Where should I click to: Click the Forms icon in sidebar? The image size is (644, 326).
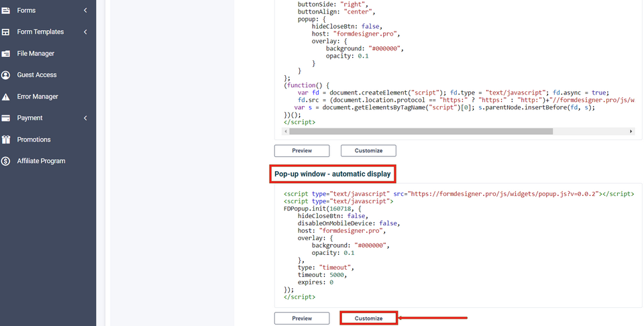(6, 11)
